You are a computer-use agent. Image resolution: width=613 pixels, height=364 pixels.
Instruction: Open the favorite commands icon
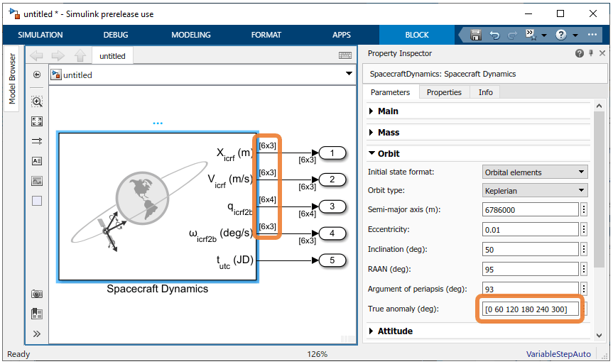(x=531, y=34)
